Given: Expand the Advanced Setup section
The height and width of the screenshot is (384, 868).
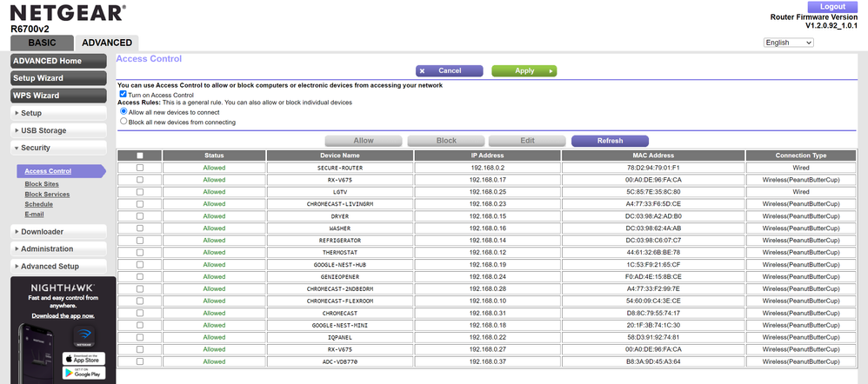Looking at the screenshot, I should 58,266.
